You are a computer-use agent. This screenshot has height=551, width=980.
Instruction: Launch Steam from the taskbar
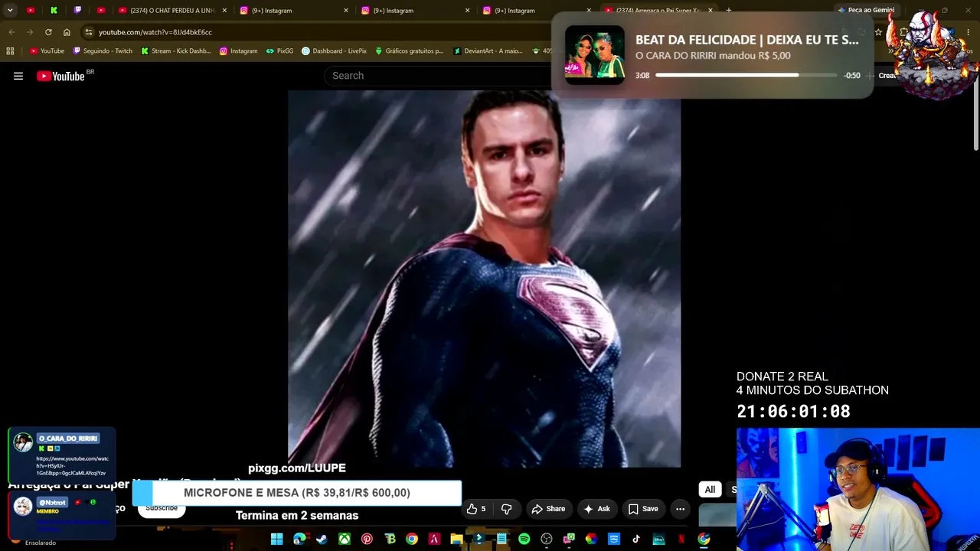click(322, 539)
